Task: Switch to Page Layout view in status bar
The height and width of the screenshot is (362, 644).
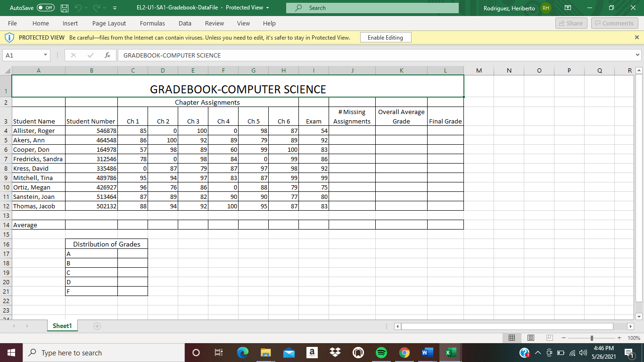Action: click(530, 338)
